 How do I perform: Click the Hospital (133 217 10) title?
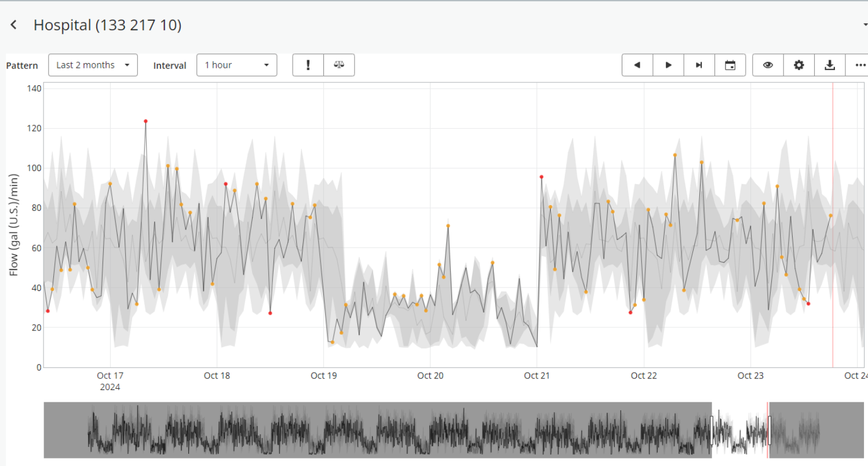pos(107,25)
